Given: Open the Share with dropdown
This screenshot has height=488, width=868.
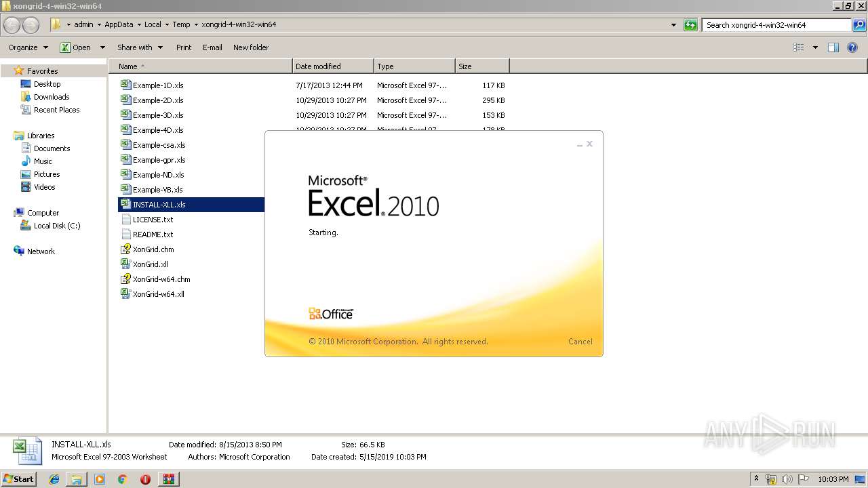Looking at the screenshot, I should point(140,47).
